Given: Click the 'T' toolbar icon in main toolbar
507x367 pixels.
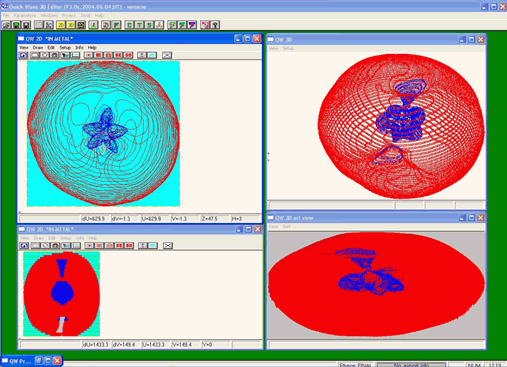Looking at the screenshot, I should click(139, 25).
